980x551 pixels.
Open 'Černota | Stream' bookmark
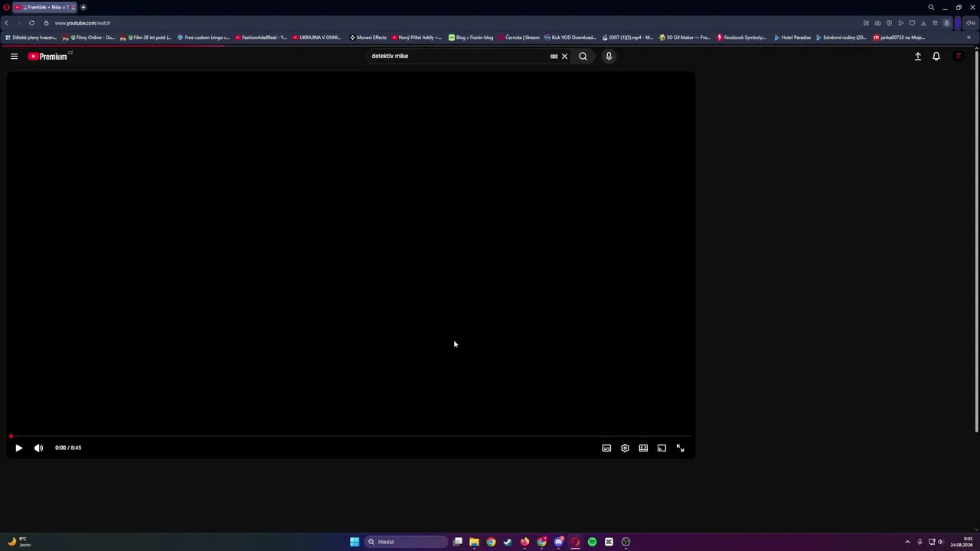pos(518,37)
